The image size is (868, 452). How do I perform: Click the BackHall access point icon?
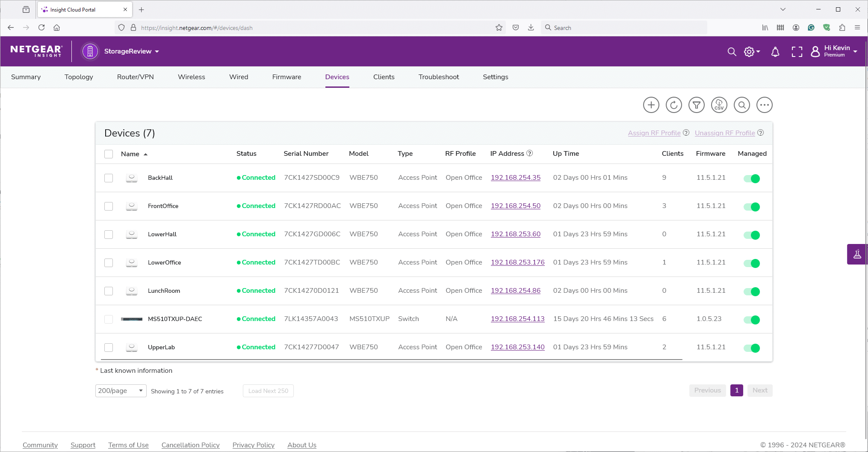pyautogui.click(x=132, y=178)
